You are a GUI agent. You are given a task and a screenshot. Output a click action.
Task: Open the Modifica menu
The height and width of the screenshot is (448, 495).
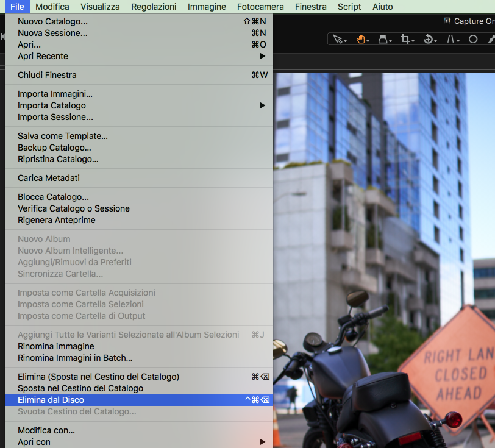[x=52, y=7]
